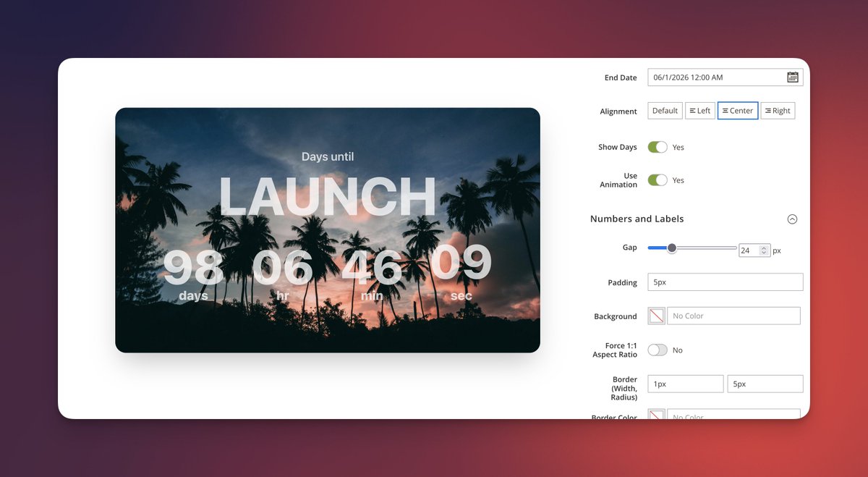Open the Background color swatch
The image size is (868, 477).
[657, 316]
